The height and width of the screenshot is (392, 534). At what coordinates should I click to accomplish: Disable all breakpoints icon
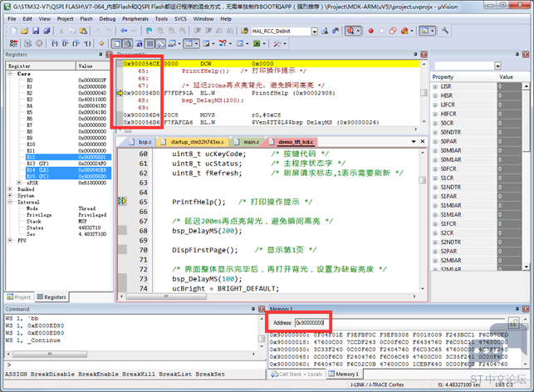click(393, 31)
